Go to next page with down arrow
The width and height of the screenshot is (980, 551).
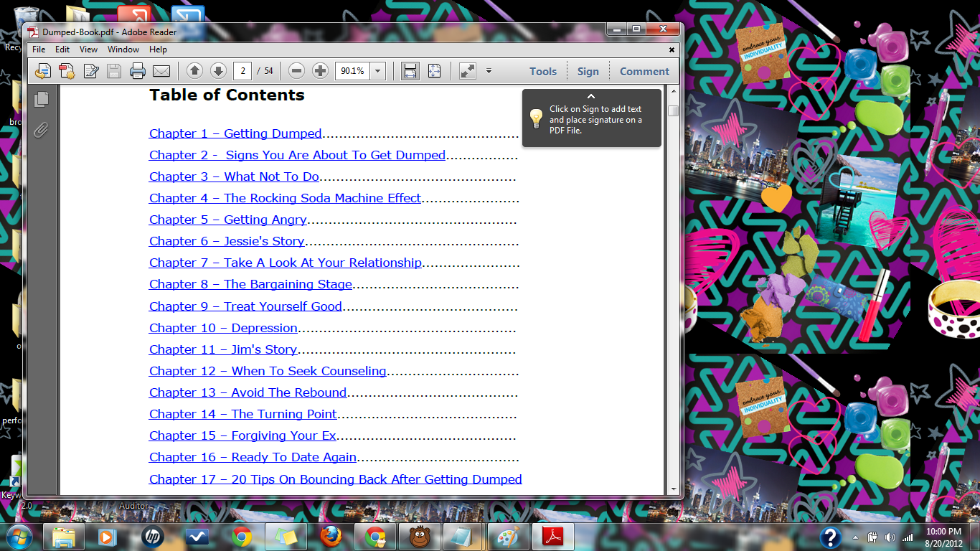(x=218, y=71)
